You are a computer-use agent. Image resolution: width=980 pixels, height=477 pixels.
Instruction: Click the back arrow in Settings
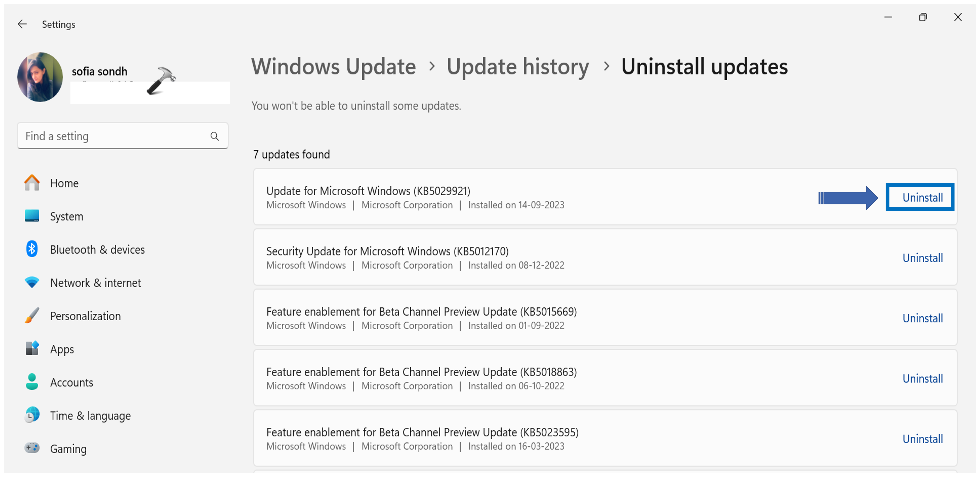coord(22,24)
